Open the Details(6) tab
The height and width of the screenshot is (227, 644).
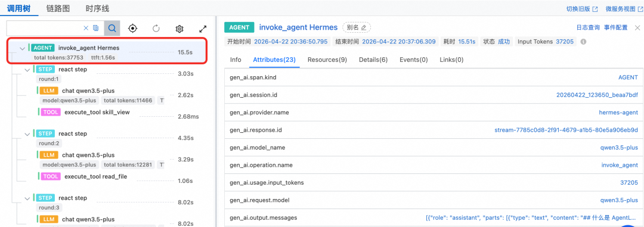pyautogui.click(x=373, y=60)
